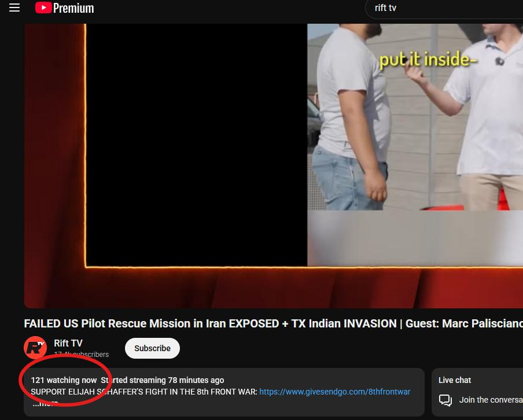Screen dimensions: 523x420
Task: Click the search field containing "rift tv"
Action: tap(445, 8)
